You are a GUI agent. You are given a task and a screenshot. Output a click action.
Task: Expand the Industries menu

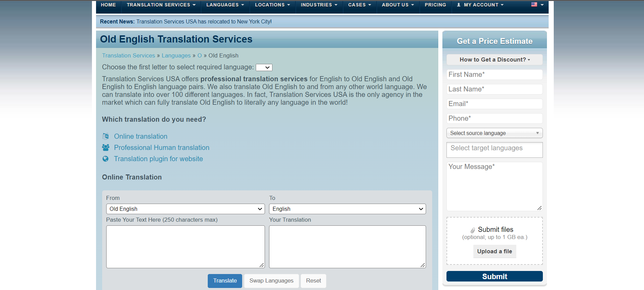[319, 5]
